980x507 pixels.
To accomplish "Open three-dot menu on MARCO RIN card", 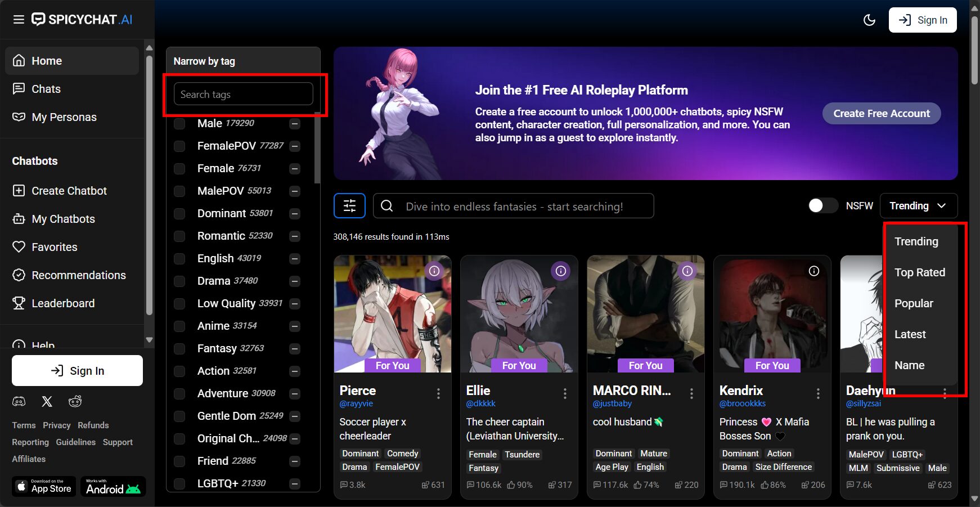I will 691,393.
